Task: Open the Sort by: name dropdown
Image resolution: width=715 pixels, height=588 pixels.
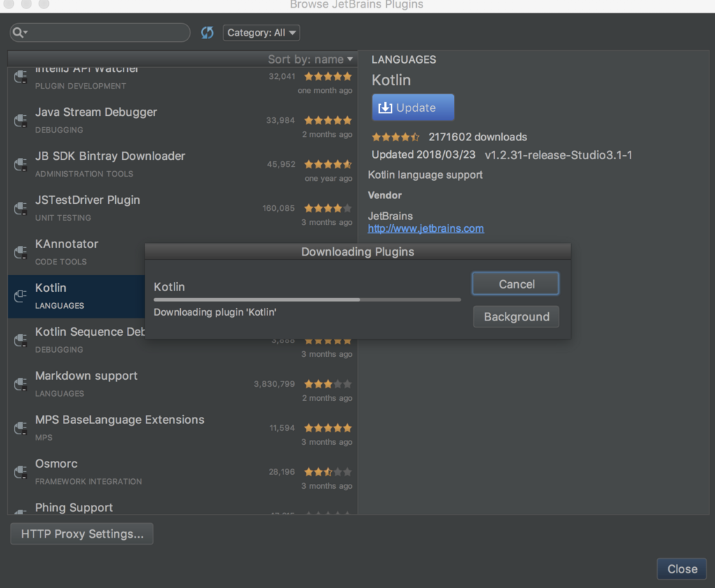Action: pos(310,59)
